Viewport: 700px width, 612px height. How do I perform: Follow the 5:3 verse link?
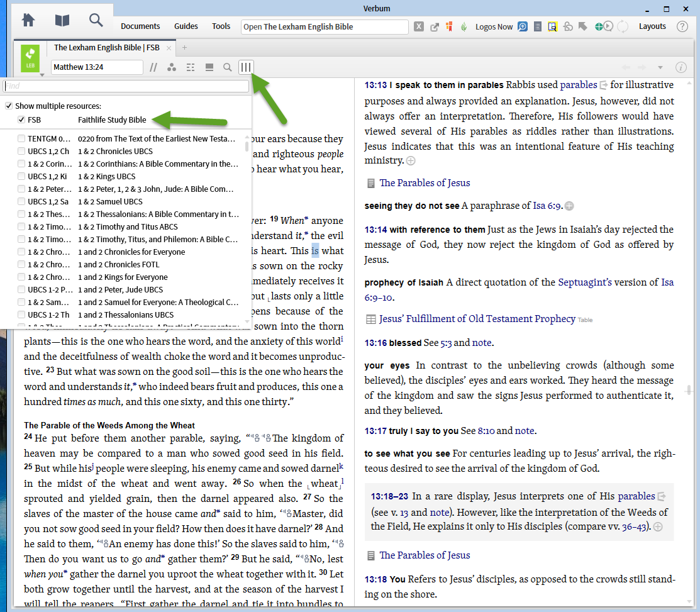click(x=446, y=343)
